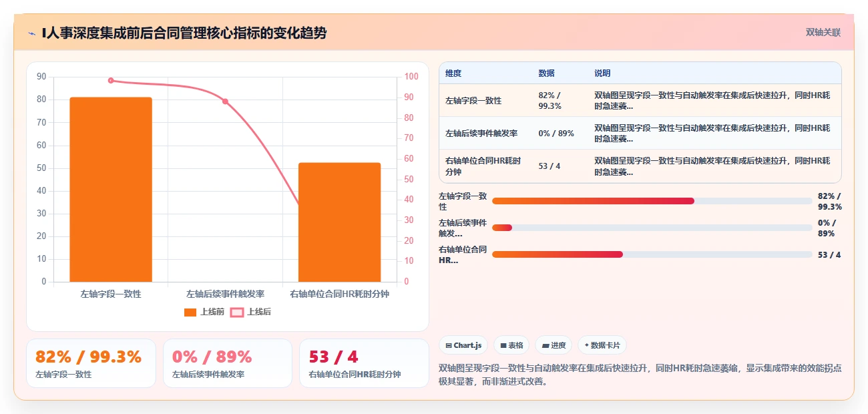Open the 82% / 99.3% stat card
Screen dimensions: 868x414
[x=91, y=363]
